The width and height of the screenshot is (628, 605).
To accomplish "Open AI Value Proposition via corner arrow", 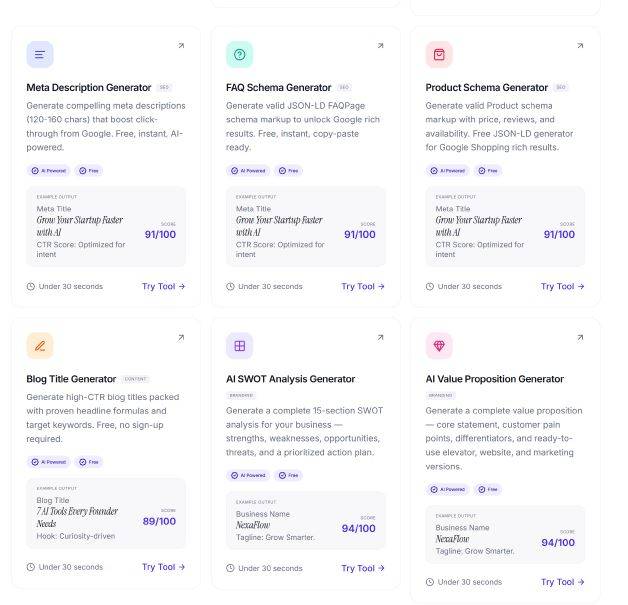I will (580, 338).
